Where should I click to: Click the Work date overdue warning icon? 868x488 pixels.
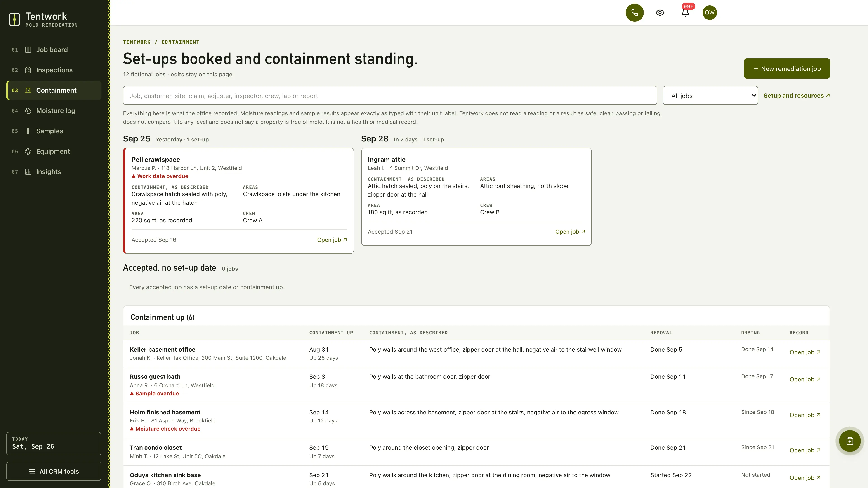[133, 176]
